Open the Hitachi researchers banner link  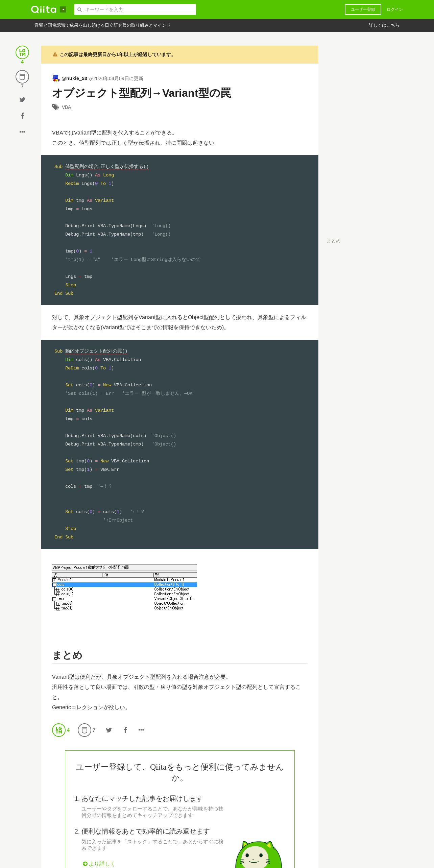click(102, 25)
